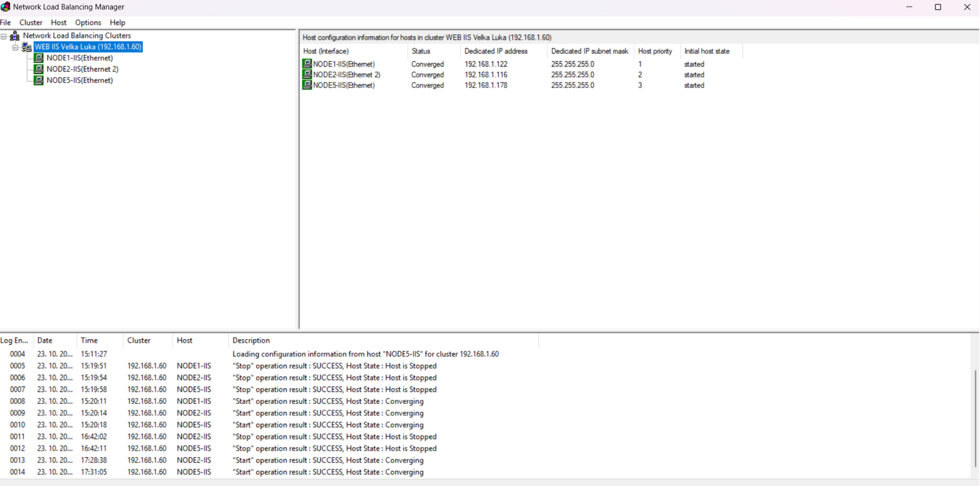Open the File menu
Screen dimensions: 980x486
click(x=6, y=22)
